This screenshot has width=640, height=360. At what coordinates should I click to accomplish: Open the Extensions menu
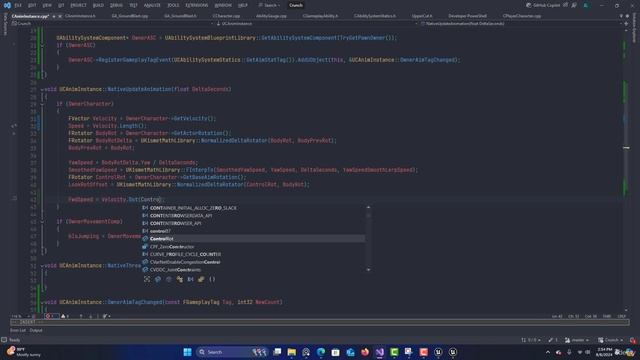pos(196,5)
